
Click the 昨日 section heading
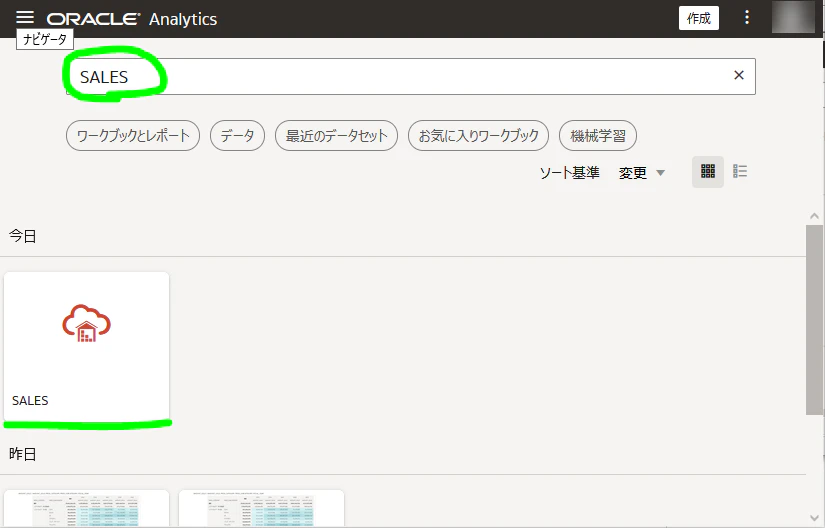(23, 454)
